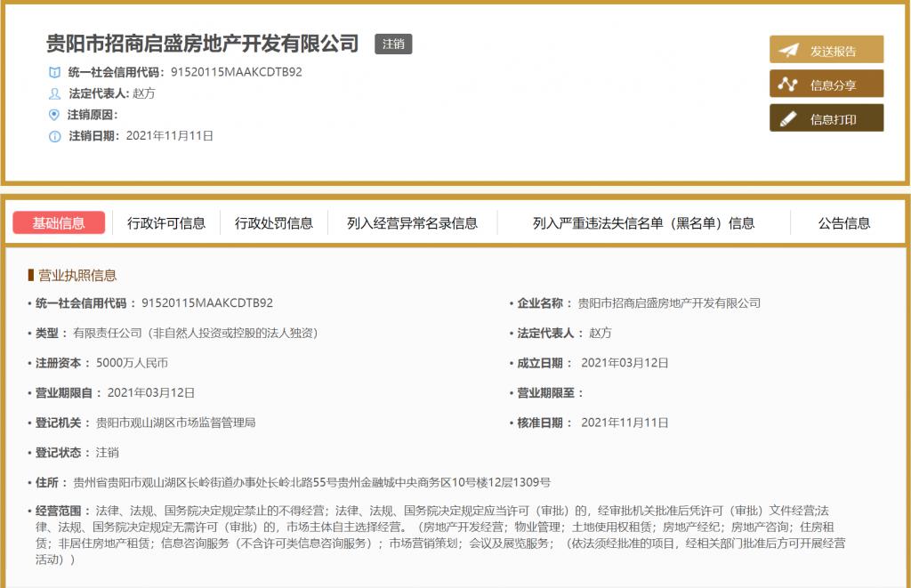Click the paper plane icon on 发送报告
Image resolution: width=911 pixels, height=588 pixels.
click(x=788, y=51)
